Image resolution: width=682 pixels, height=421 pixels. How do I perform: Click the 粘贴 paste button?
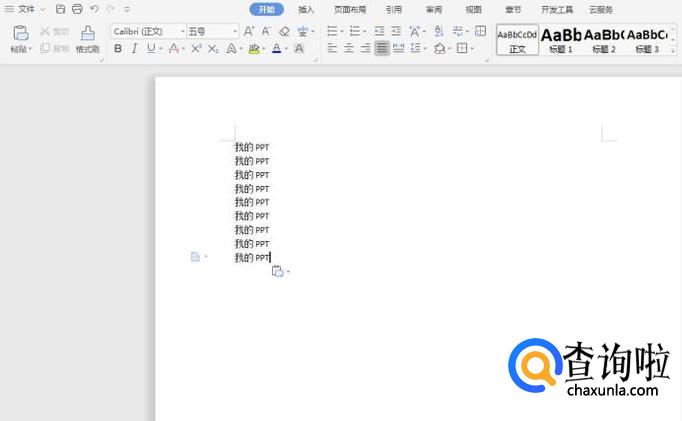20,40
